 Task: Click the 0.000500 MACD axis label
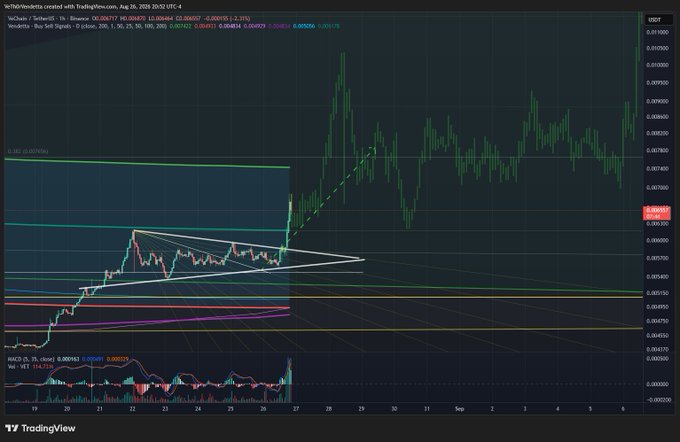[x=657, y=358]
